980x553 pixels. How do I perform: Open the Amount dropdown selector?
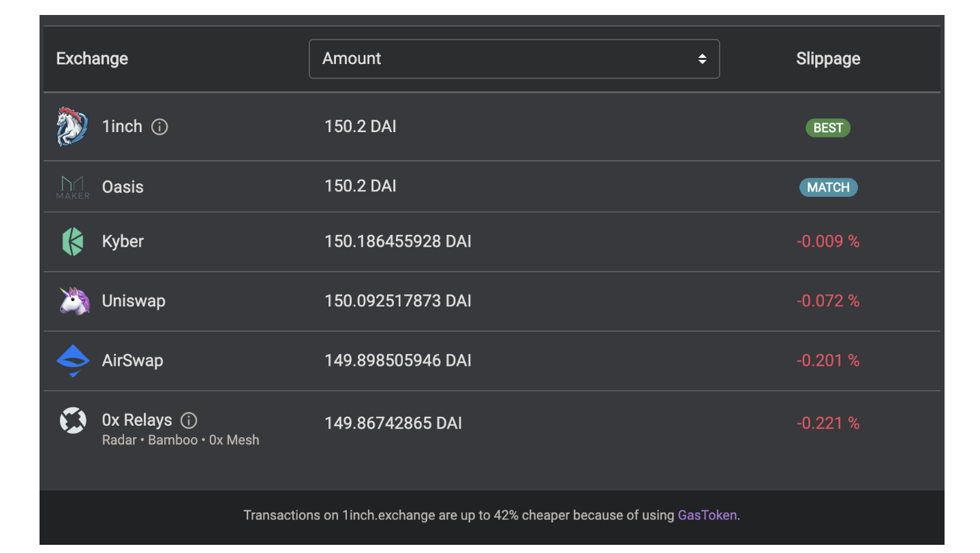[x=514, y=59]
